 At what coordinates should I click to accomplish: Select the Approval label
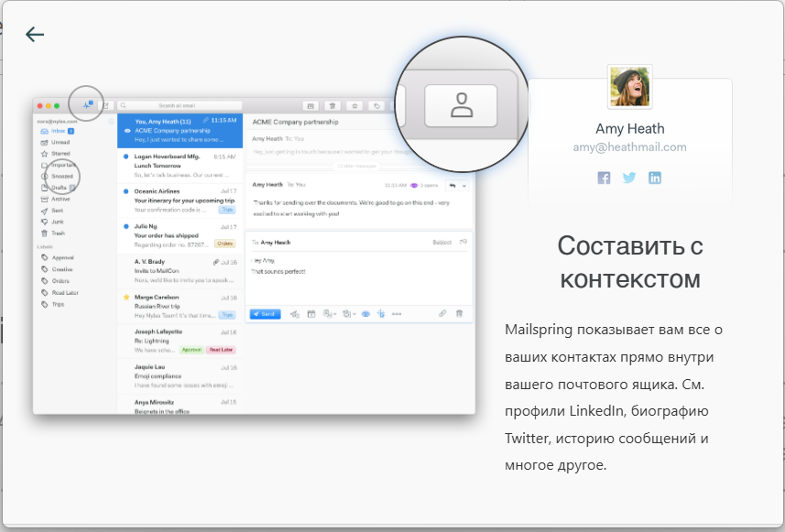[x=58, y=257]
